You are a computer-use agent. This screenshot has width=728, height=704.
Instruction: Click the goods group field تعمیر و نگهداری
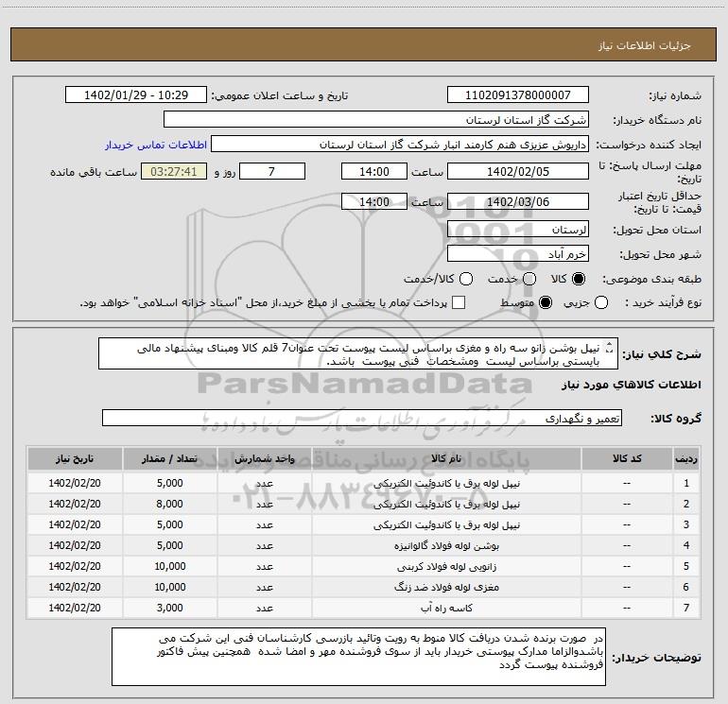click(x=362, y=418)
